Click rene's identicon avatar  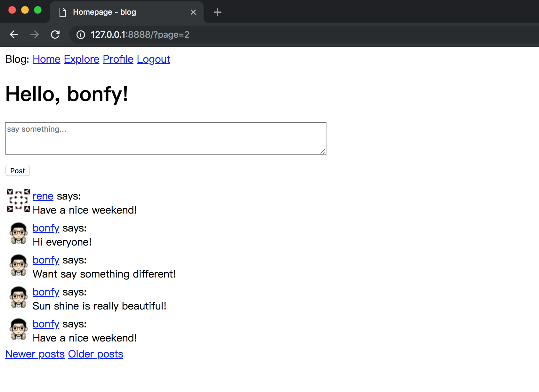coord(18,200)
